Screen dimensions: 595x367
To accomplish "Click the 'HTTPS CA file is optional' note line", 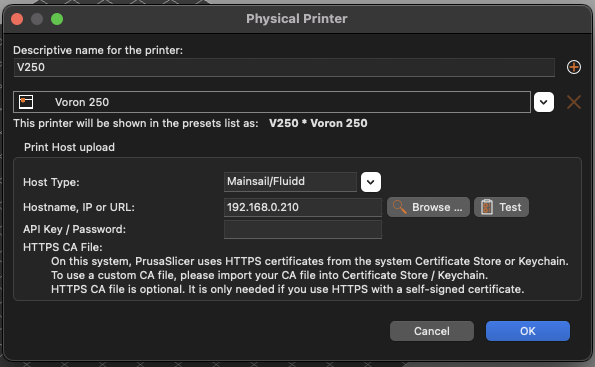I will [x=288, y=290].
